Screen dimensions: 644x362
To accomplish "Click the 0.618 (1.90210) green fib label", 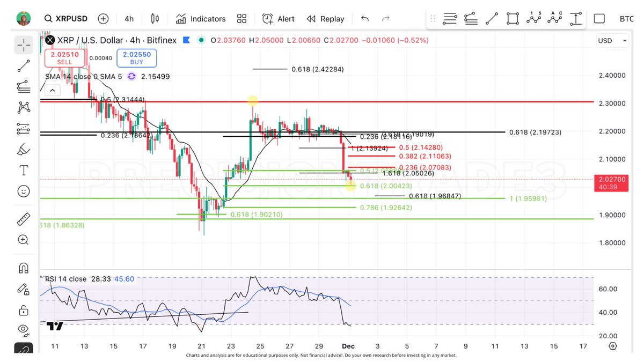I will click(x=257, y=215).
